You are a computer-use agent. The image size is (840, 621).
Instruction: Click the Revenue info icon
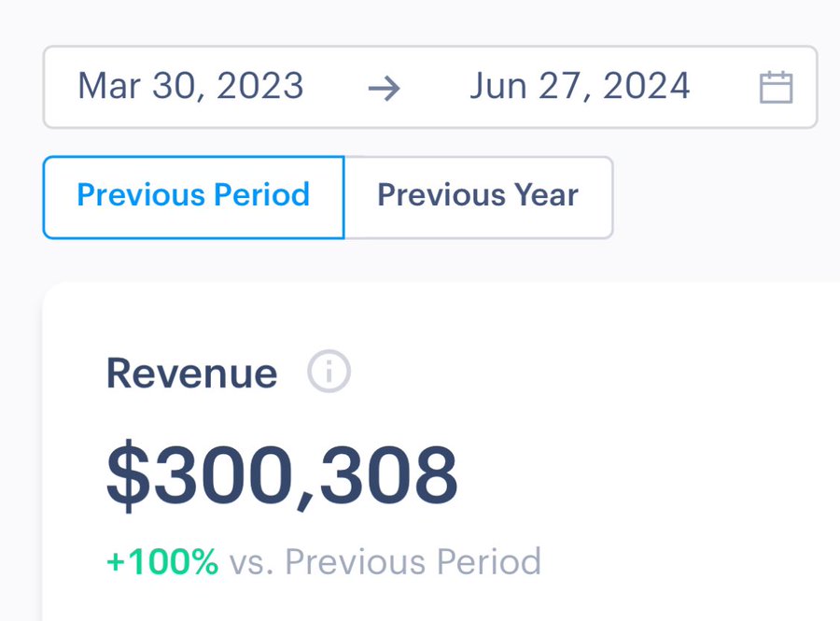pyautogui.click(x=329, y=374)
